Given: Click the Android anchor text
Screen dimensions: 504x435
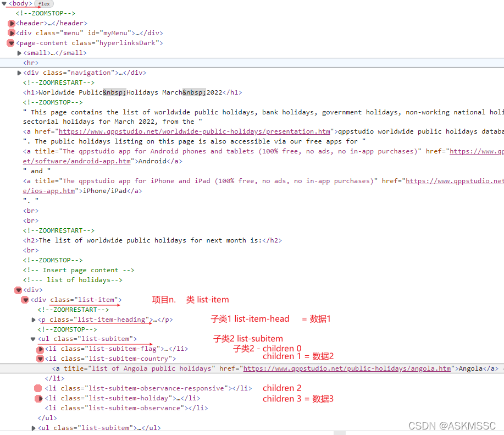Looking at the screenshot, I should pyautogui.click(x=152, y=161).
